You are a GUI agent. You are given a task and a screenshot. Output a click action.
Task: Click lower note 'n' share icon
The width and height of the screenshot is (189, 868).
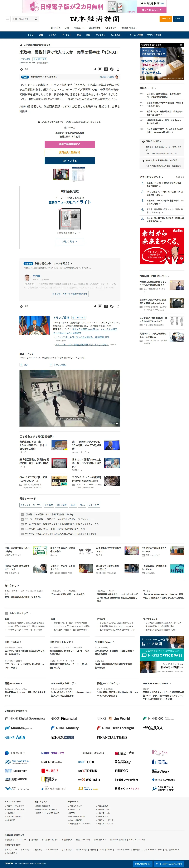click(x=100, y=306)
